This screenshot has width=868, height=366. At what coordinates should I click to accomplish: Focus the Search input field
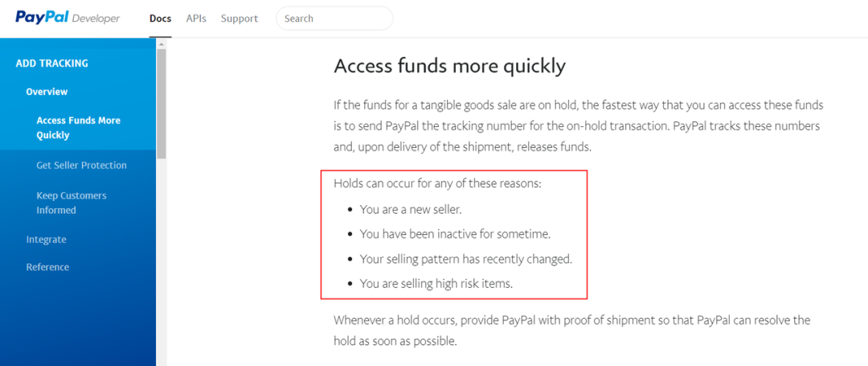334,19
